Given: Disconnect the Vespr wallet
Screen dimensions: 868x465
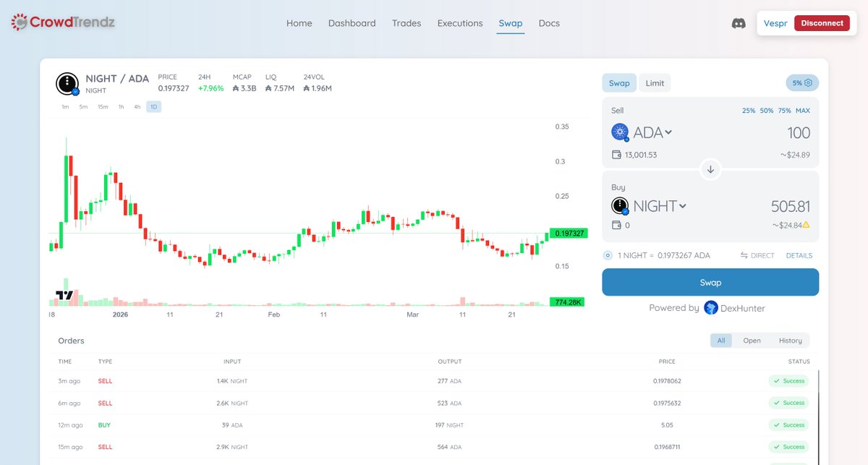Looking at the screenshot, I should (822, 23).
